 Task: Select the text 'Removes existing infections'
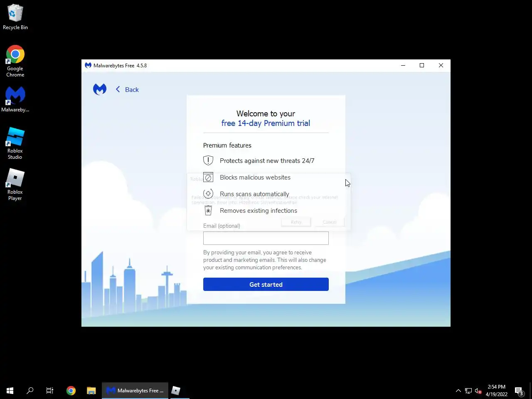[259, 211]
